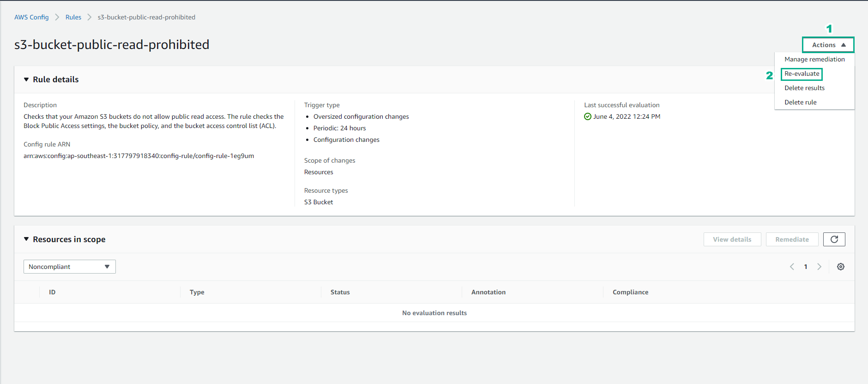Screen dimensions: 868x384
Task: Go to the Rules breadcrumb link
Action: pos(73,17)
